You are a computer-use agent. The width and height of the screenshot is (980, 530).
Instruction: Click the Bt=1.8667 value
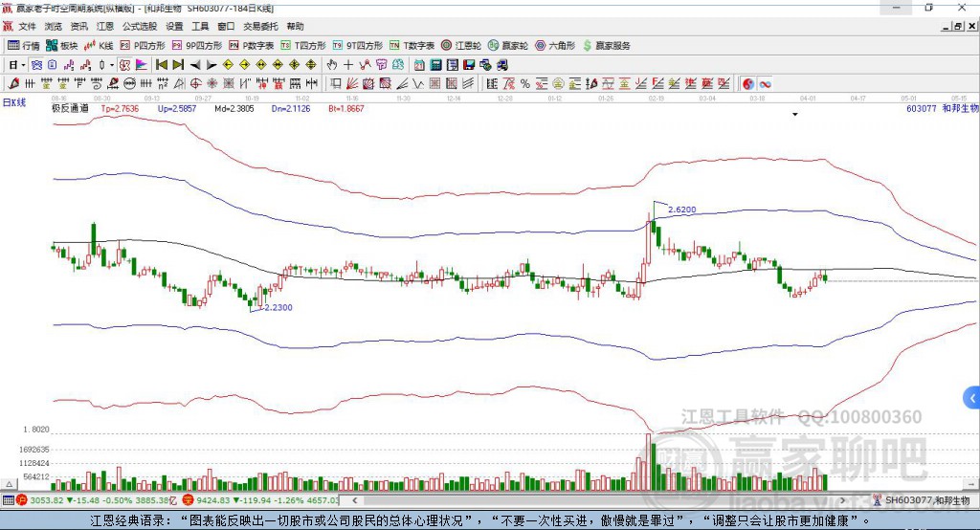(346, 108)
